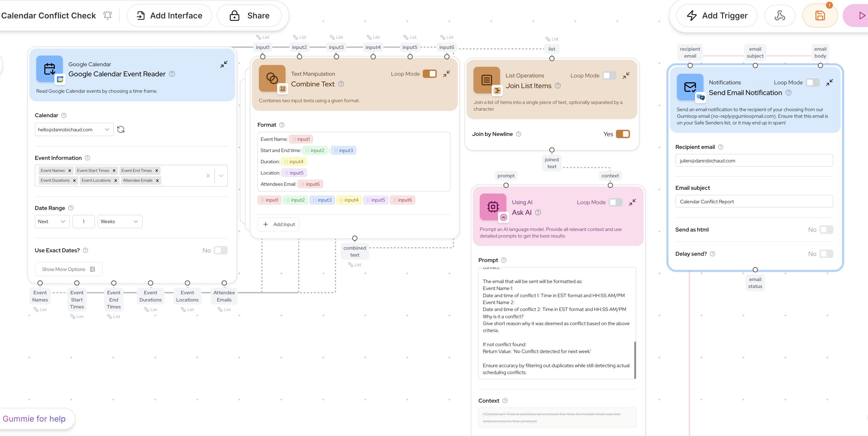
Task: Collapse the Ask AI node
Action: 632,202
